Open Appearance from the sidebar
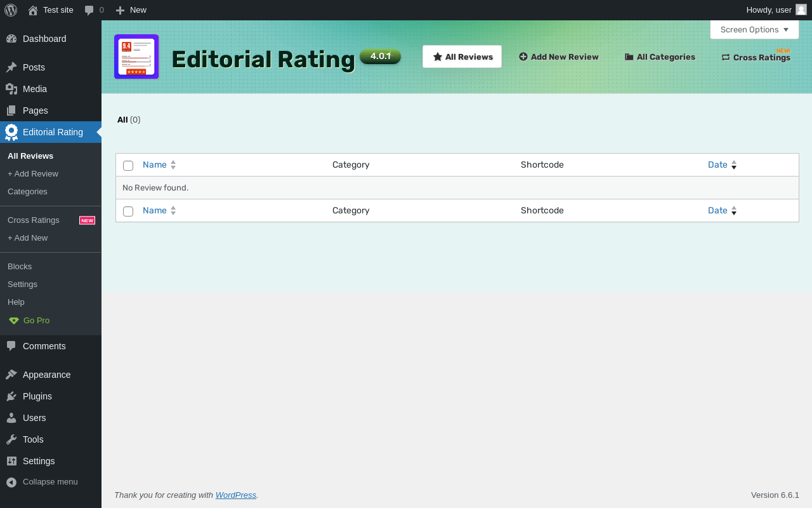This screenshot has width=812, height=508. (x=46, y=375)
